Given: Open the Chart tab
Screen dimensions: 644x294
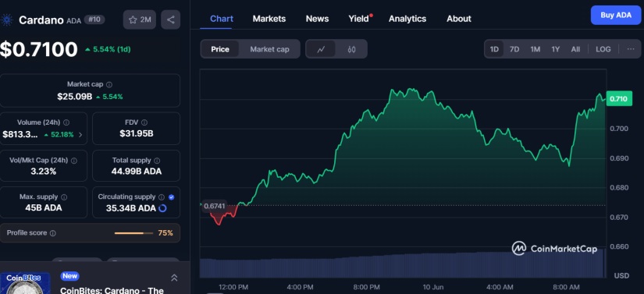Looking at the screenshot, I should tap(222, 19).
